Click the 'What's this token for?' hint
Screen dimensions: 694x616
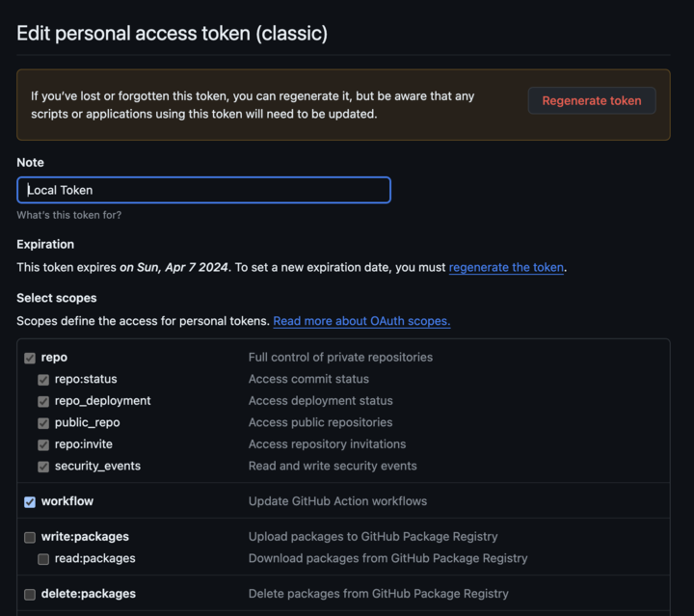pos(69,215)
